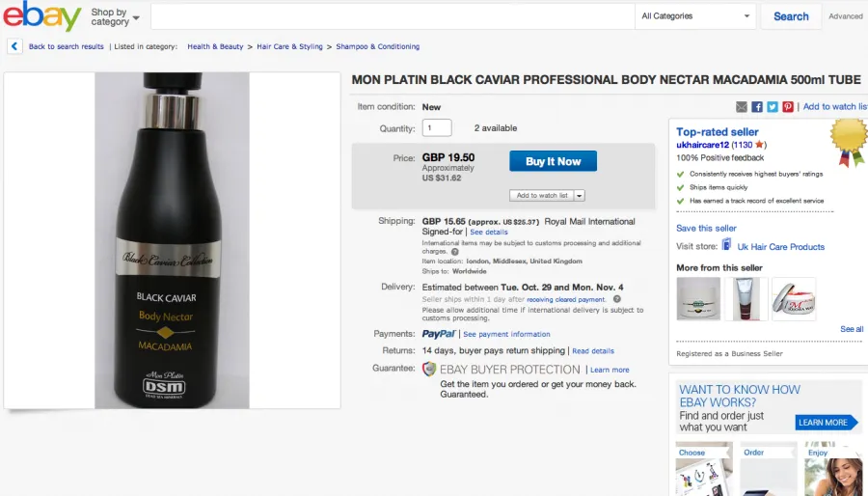Pin item with Pinterest icon
This screenshot has height=496, width=868.
tap(788, 107)
